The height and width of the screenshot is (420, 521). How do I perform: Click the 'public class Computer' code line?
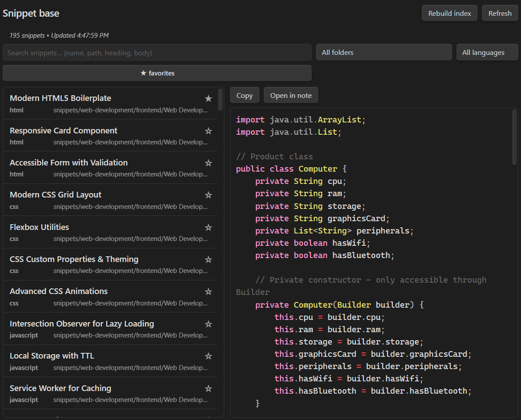coord(291,169)
